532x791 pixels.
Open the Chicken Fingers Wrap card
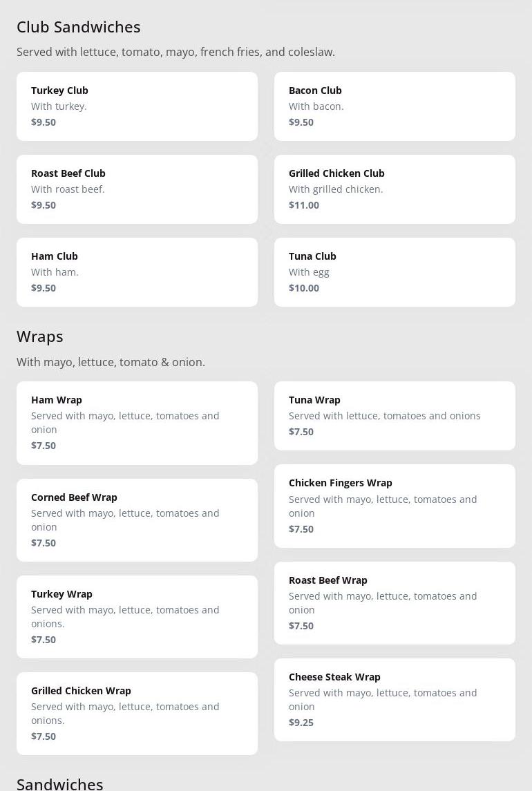395,506
